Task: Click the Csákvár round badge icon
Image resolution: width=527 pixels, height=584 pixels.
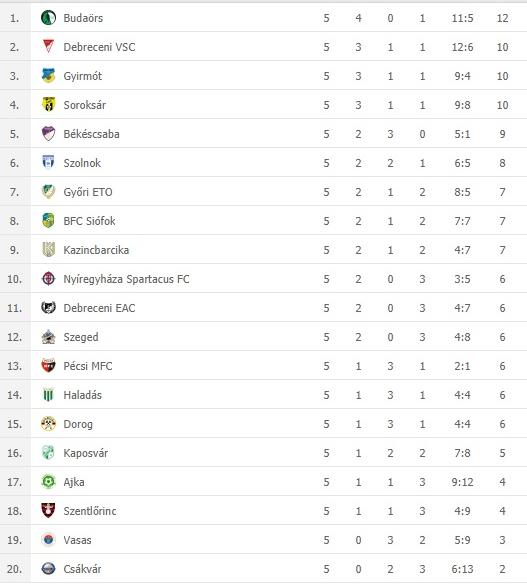Action: point(48,569)
